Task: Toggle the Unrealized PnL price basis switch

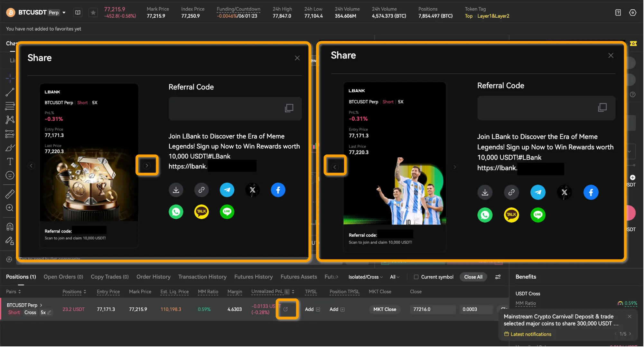Action: [x=287, y=292]
